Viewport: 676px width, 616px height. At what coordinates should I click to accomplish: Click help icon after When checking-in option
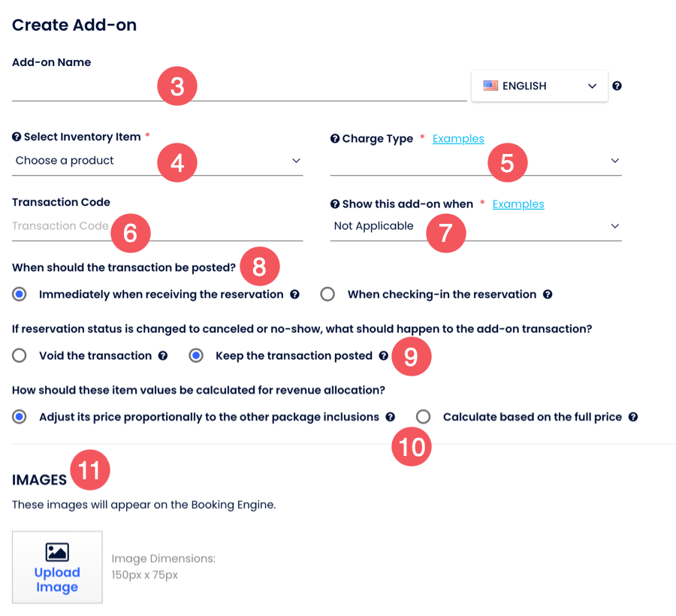coord(548,294)
